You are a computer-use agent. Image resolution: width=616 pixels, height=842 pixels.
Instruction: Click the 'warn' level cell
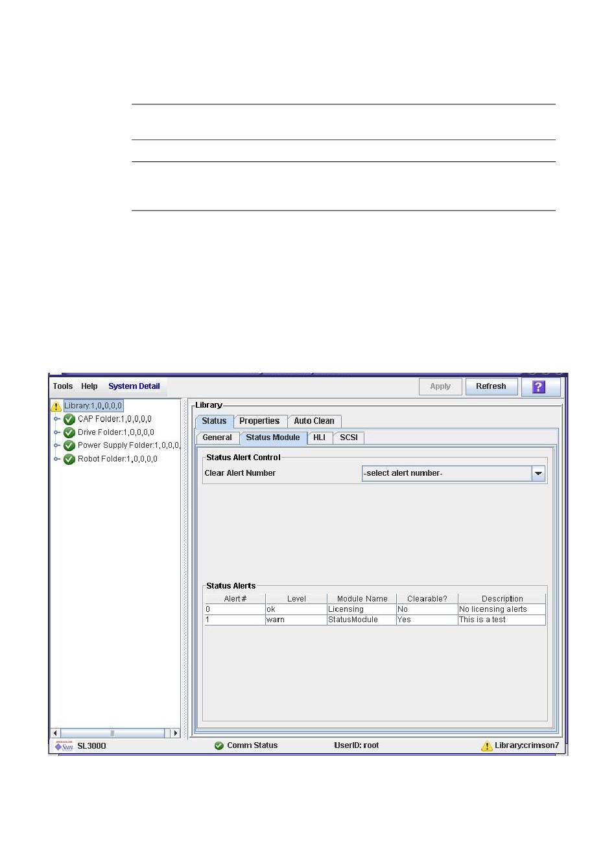click(296, 620)
